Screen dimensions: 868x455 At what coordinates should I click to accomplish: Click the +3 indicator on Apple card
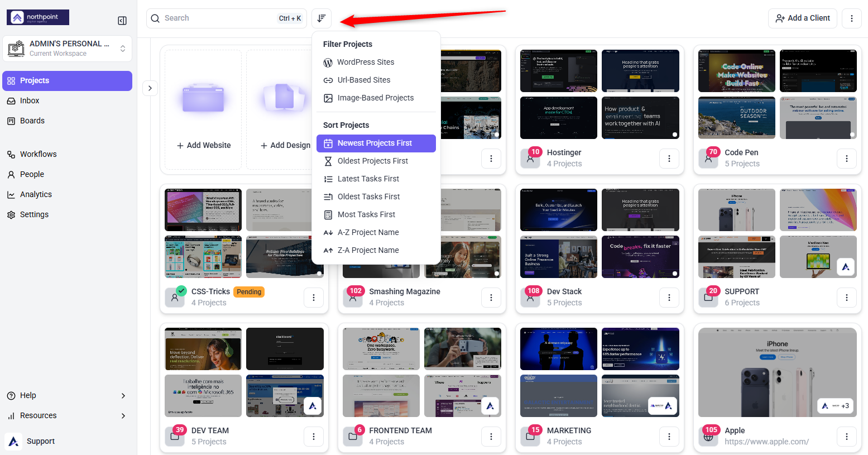[x=845, y=406]
